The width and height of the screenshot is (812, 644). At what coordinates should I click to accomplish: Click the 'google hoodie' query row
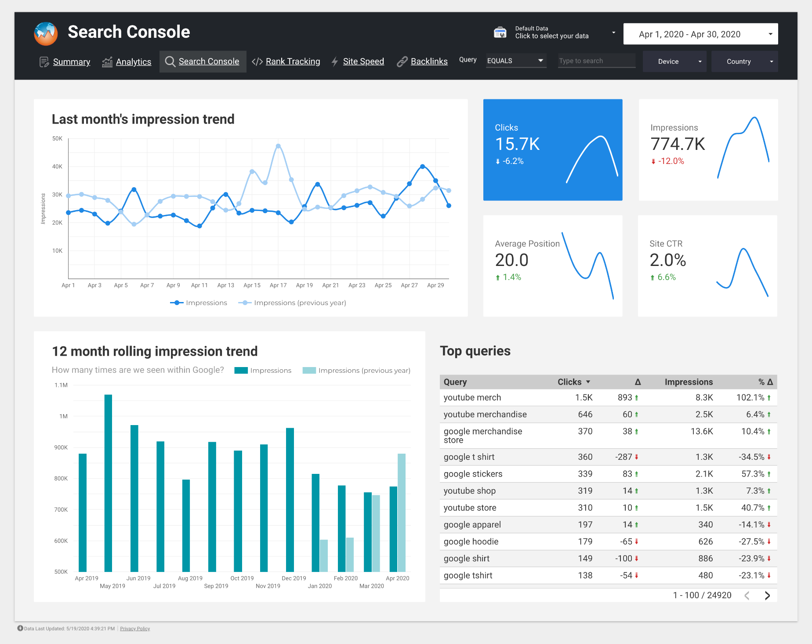(608, 542)
